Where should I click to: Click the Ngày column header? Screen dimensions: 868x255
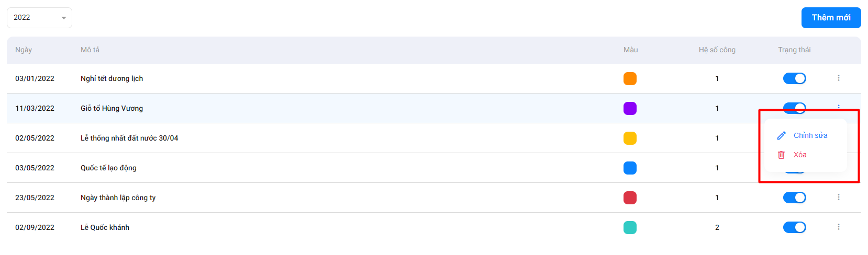coord(24,50)
